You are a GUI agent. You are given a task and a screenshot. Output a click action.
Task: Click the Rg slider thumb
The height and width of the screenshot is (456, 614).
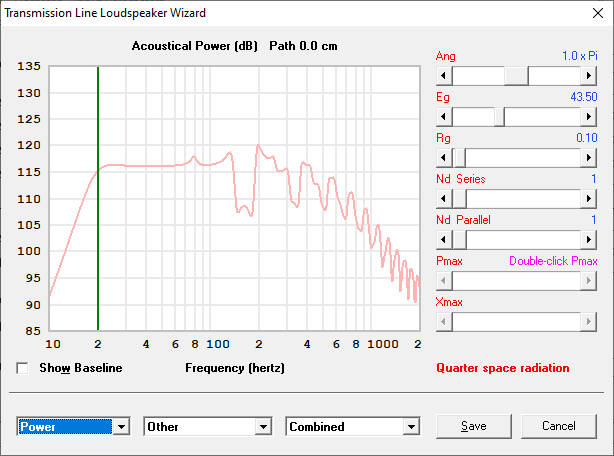click(459, 158)
